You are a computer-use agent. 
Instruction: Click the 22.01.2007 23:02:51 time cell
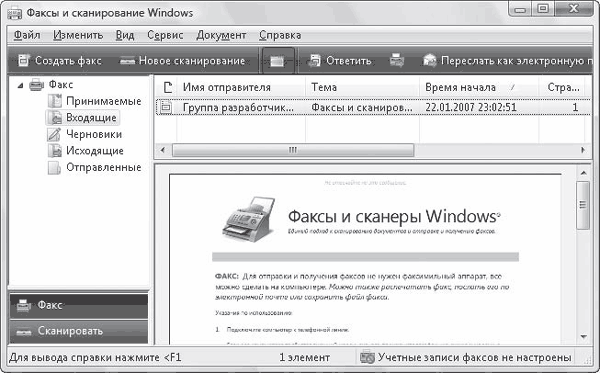pyautogui.click(x=471, y=108)
